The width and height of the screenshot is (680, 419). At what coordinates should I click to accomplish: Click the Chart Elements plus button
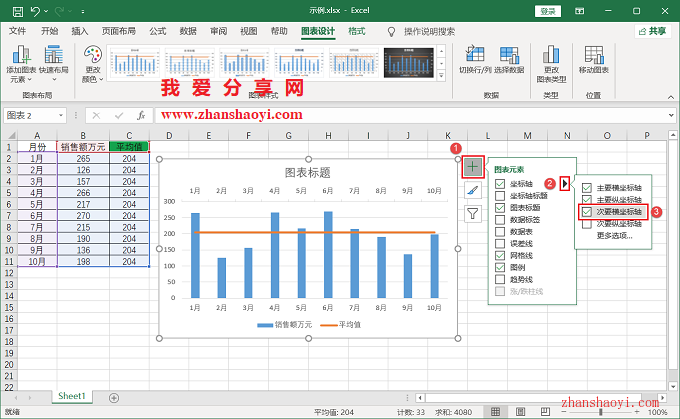[x=473, y=167]
